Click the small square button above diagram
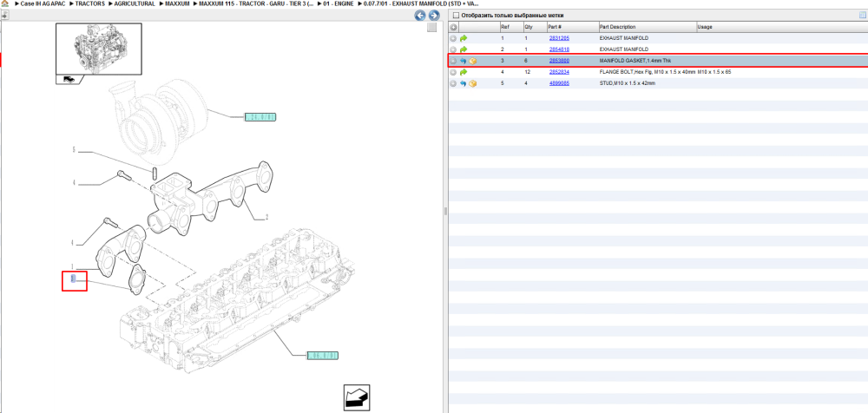The height and width of the screenshot is (413, 868). [x=431, y=29]
